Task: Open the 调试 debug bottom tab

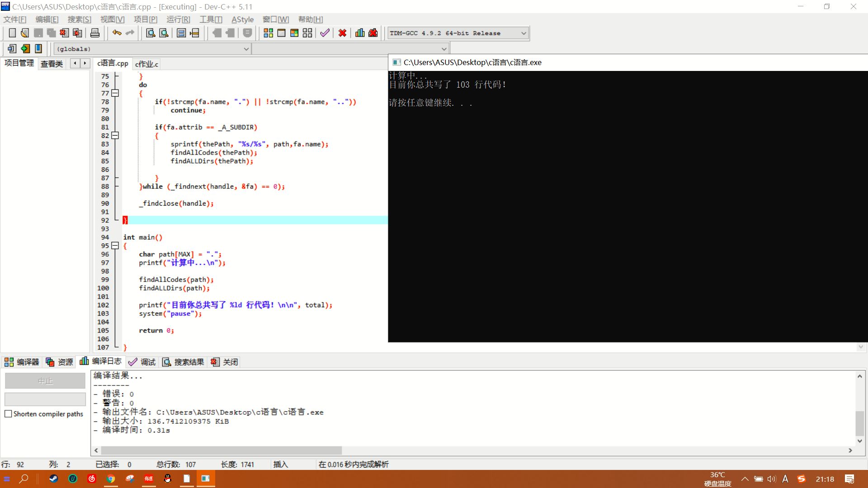Action: click(x=142, y=362)
